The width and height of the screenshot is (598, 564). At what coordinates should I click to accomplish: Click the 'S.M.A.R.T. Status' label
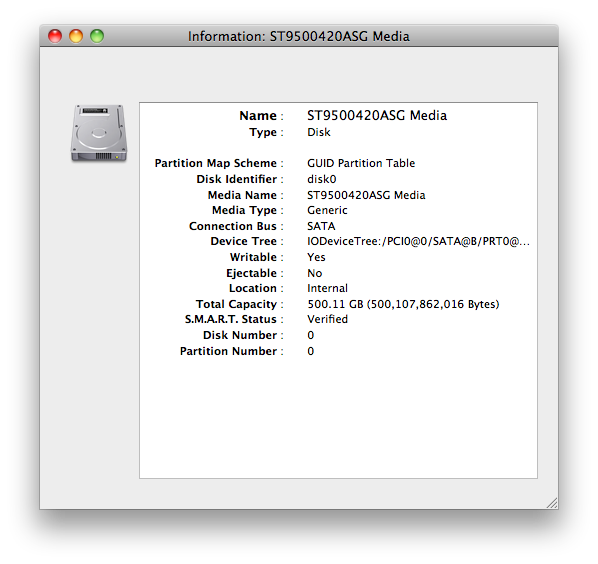tap(231, 319)
